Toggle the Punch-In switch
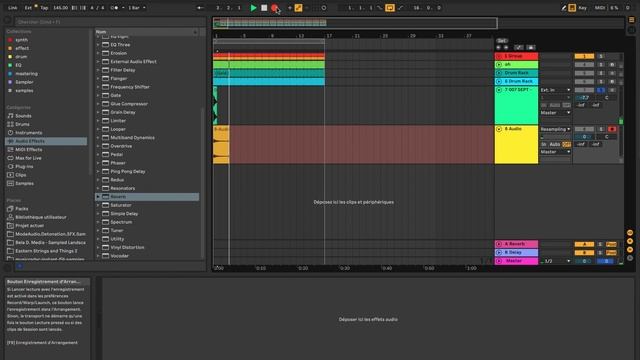This screenshot has height=360, width=640. [x=380, y=8]
